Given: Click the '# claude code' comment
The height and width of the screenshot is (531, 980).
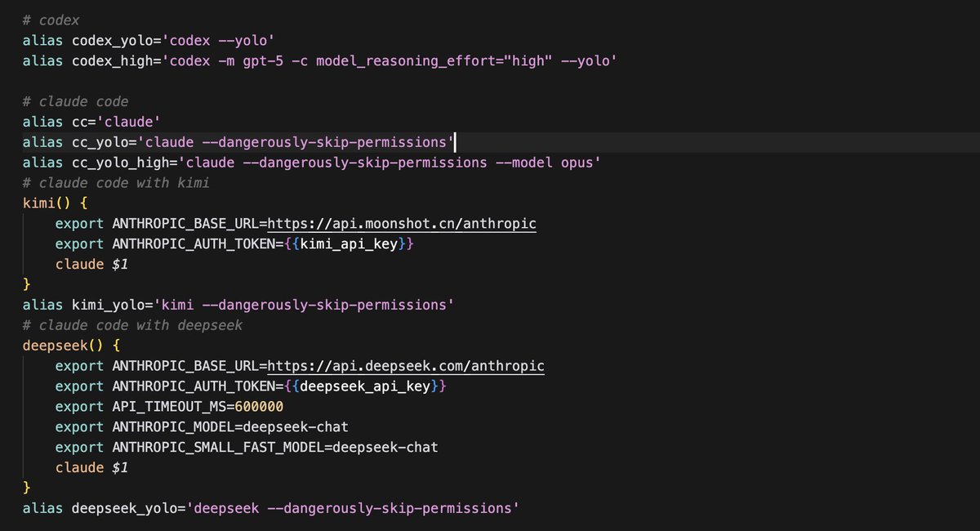Looking at the screenshot, I should pos(76,102).
